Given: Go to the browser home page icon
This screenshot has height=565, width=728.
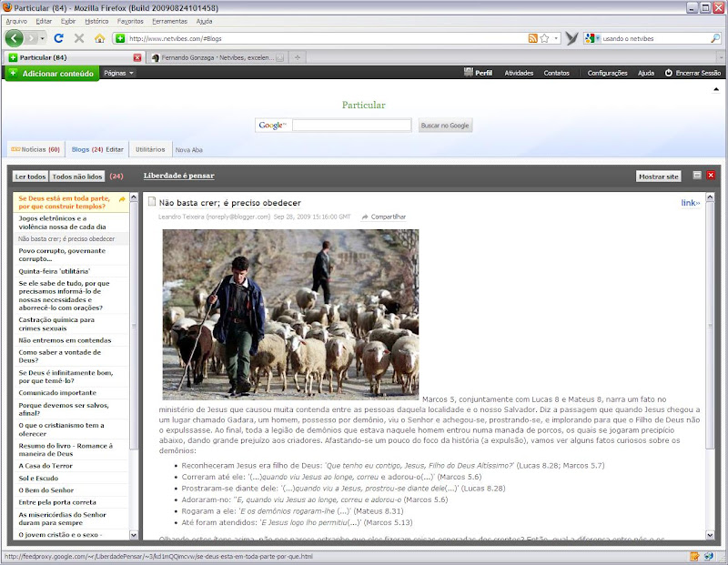Looking at the screenshot, I should 99,38.
